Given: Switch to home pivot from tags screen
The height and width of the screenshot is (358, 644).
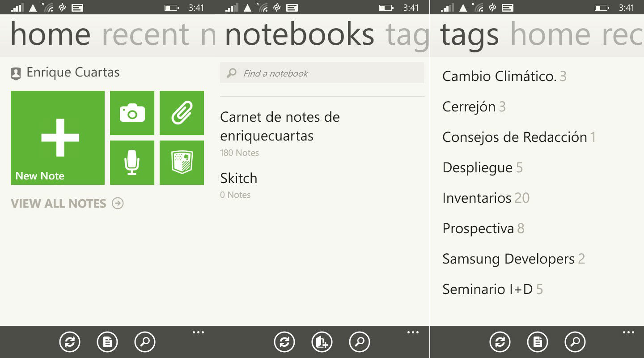Looking at the screenshot, I should pyautogui.click(x=550, y=34).
